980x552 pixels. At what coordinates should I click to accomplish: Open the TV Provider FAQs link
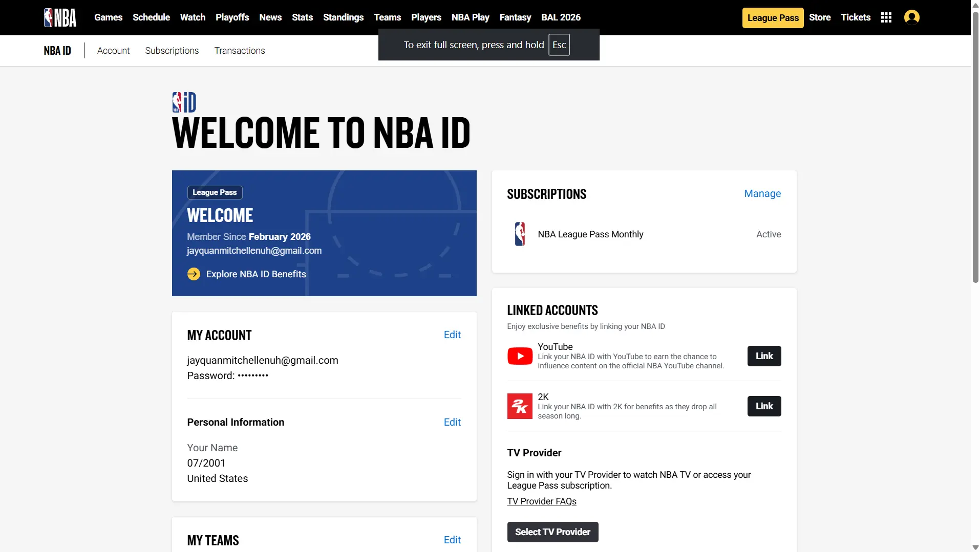coord(542,501)
